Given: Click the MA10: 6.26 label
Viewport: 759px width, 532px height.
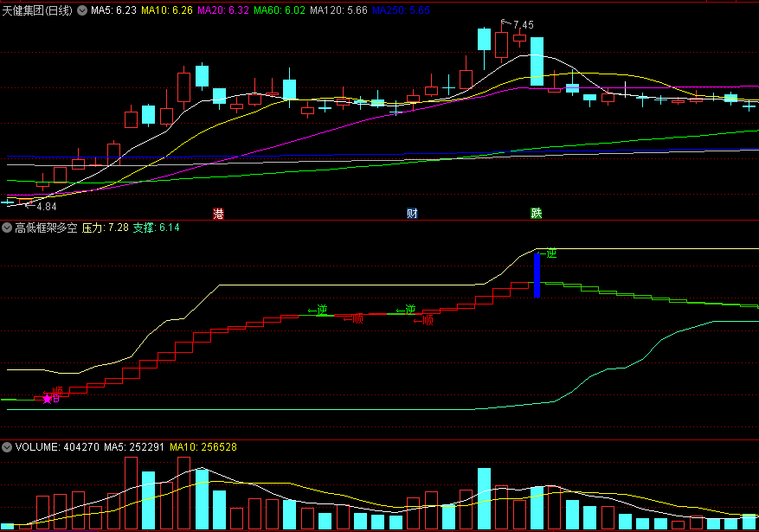Looking at the screenshot, I should tap(167, 10).
